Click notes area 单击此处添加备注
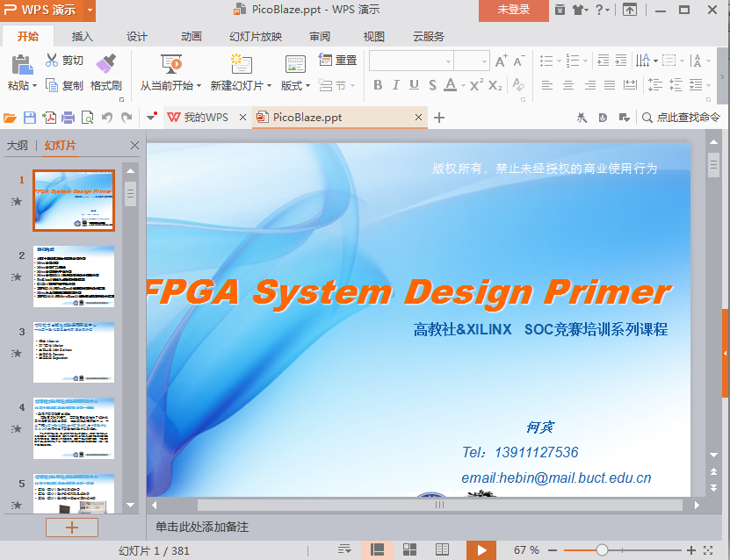The image size is (730, 560). [202, 527]
